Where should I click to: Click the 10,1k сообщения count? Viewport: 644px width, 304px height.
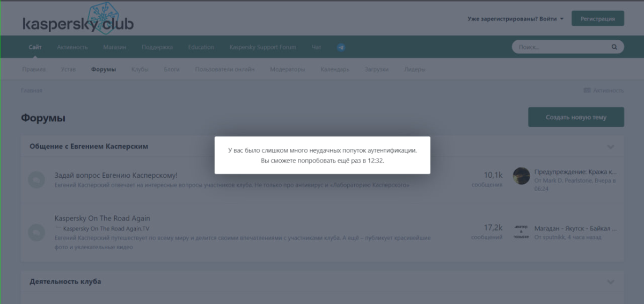(487, 179)
